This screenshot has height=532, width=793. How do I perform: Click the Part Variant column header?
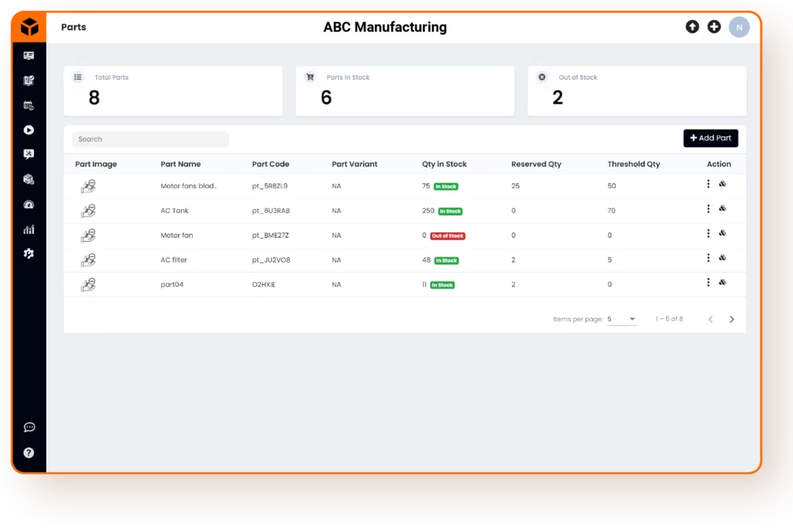coord(355,164)
